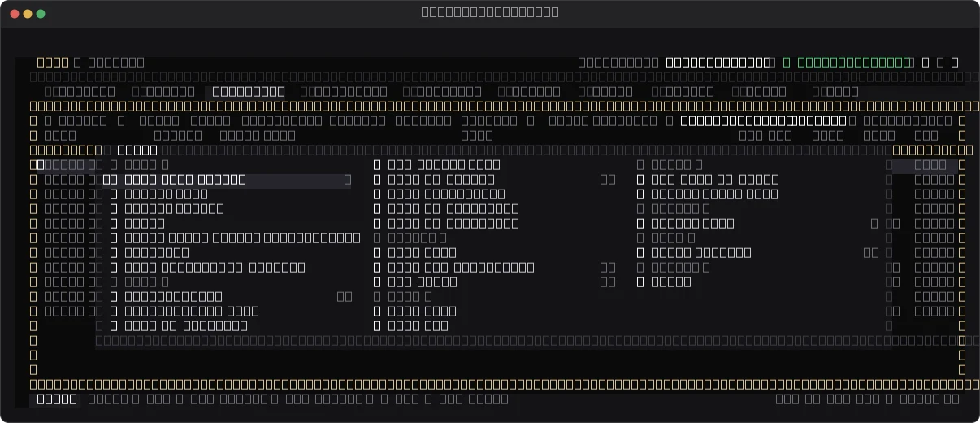Click the icon before the bottom middle-column entry
Image resolution: width=980 pixels, height=423 pixels.
point(377,325)
